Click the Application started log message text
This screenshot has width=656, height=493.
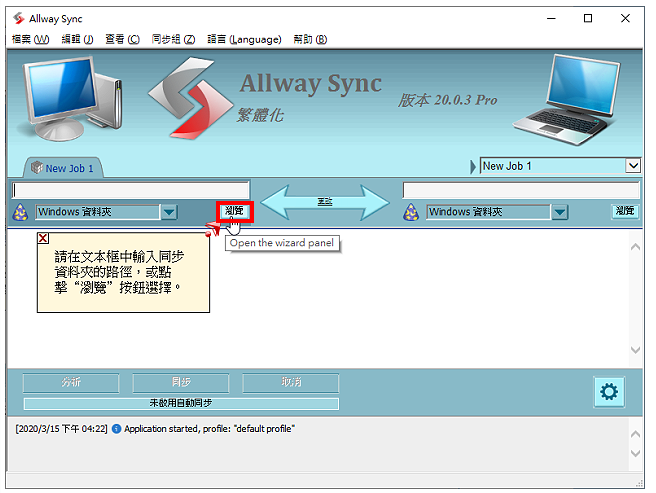210,429
